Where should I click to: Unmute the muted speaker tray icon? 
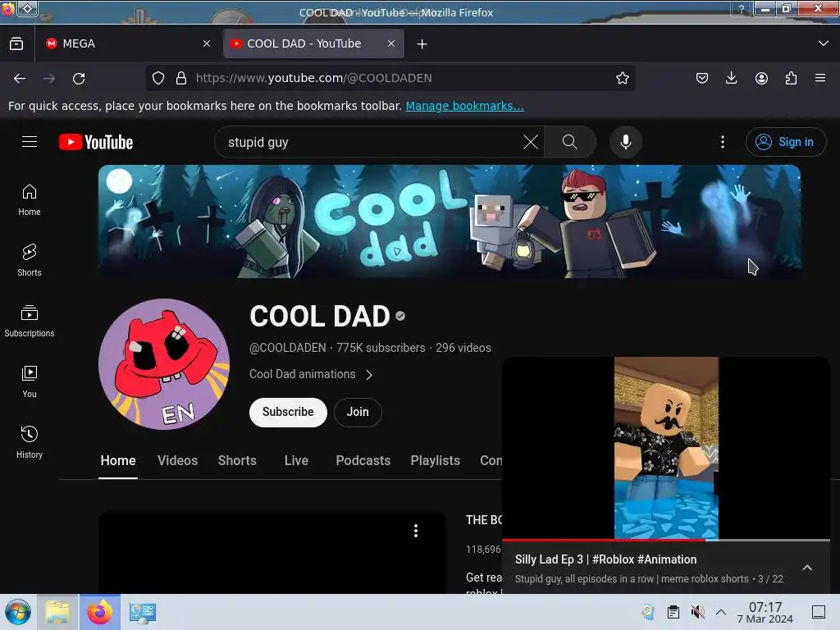pyautogui.click(x=697, y=612)
